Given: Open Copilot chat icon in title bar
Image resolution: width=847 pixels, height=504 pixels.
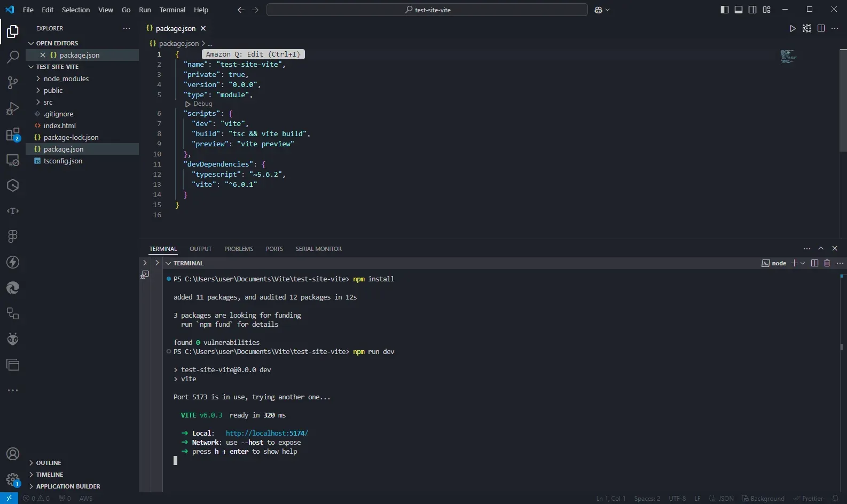Looking at the screenshot, I should point(599,10).
